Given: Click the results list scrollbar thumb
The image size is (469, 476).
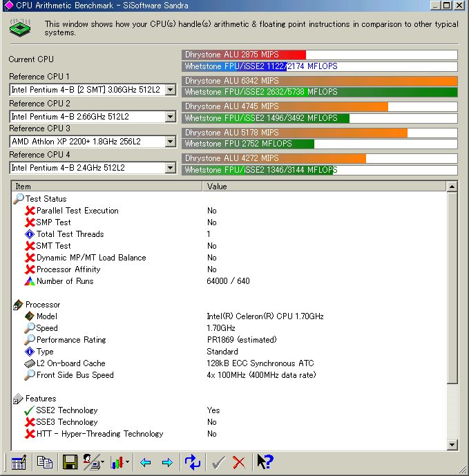Looking at the screenshot, I should 452,288.
